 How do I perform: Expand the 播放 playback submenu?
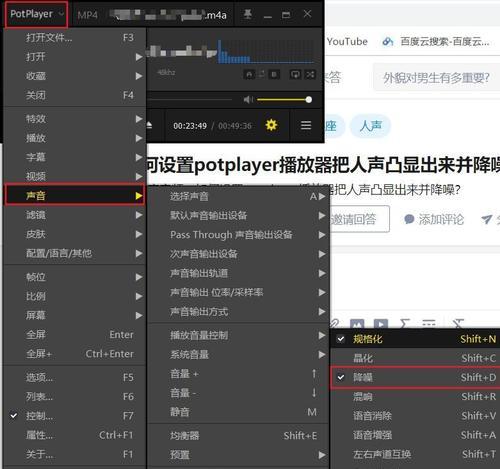point(75,138)
